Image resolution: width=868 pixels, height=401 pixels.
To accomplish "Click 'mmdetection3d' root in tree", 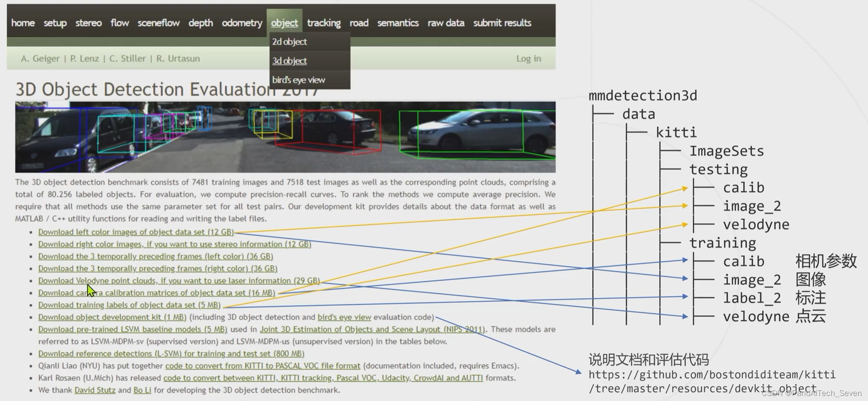I will click(643, 95).
